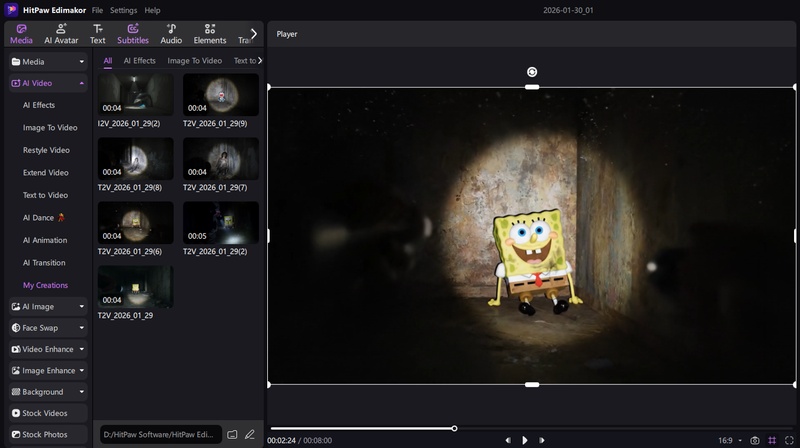Image resolution: width=800 pixels, height=448 pixels.
Task: Show more toolbar tabs with right arrow
Action: (254, 34)
